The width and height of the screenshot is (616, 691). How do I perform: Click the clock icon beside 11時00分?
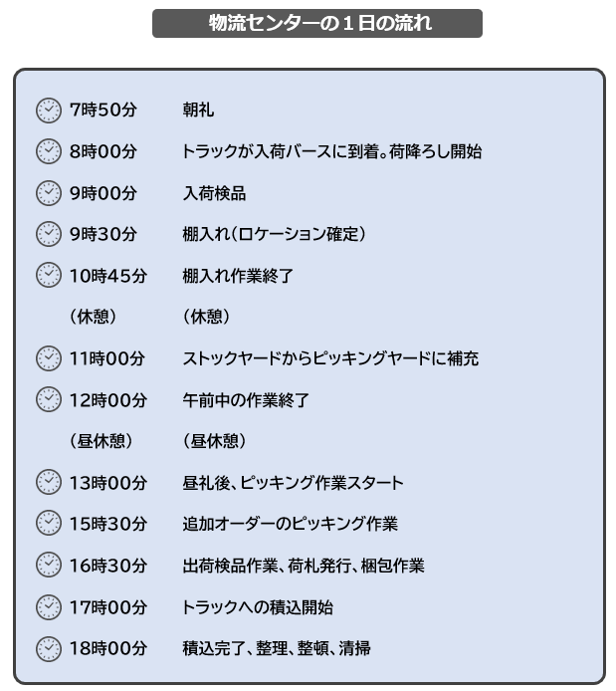pyautogui.click(x=49, y=358)
